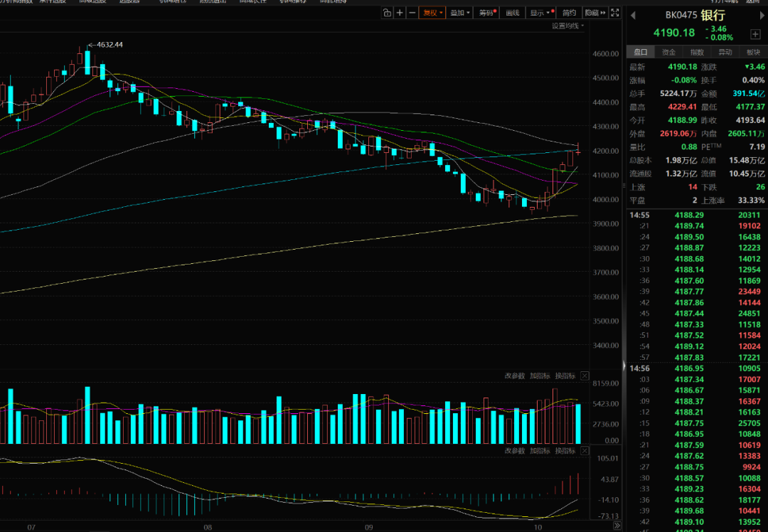Add 银行 to watchlist with plus box

(x=754, y=34)
